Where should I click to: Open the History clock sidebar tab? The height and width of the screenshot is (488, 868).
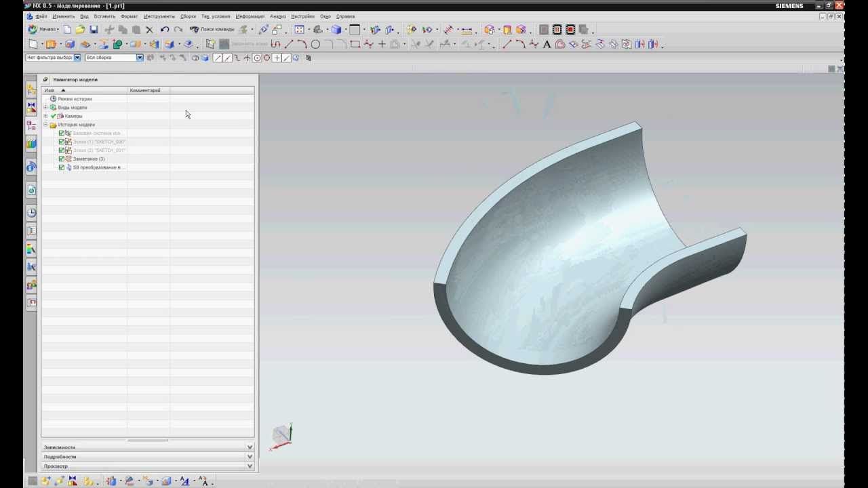(x=31, y=213)
